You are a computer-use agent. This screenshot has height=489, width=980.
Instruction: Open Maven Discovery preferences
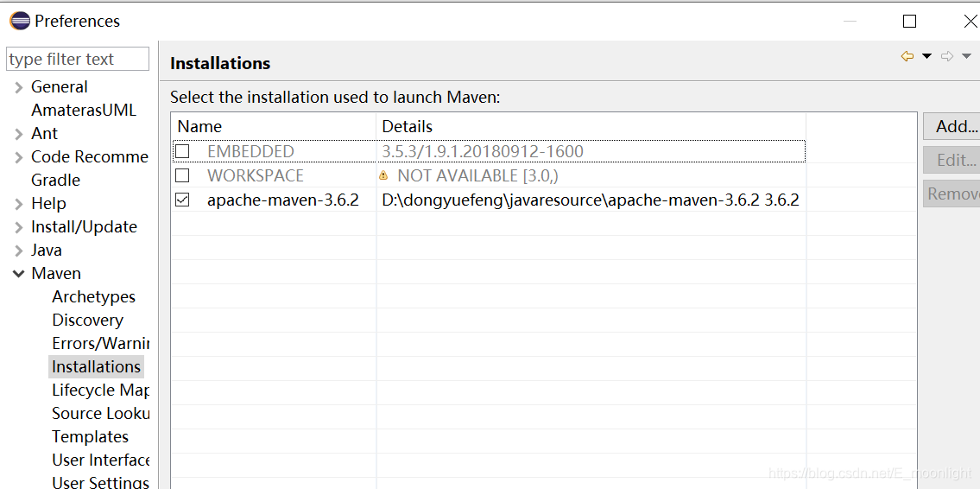tap(87, 321)
